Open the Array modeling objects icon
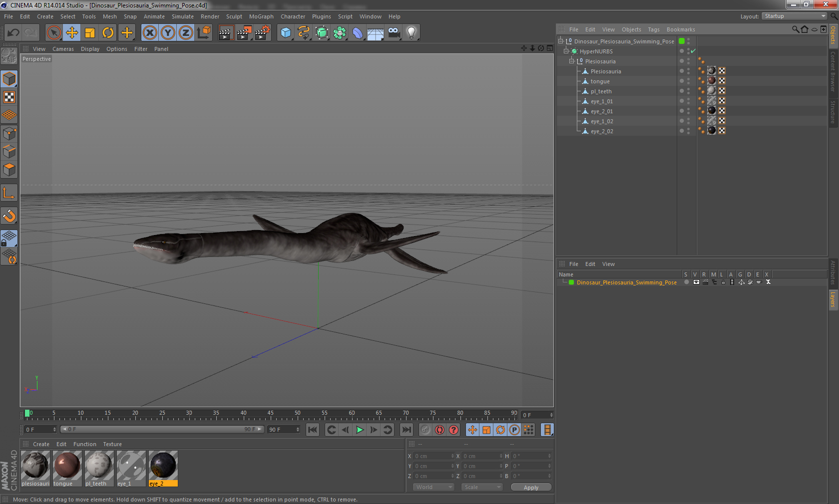This screenshot has width=839, height=504. click(340, 33)
